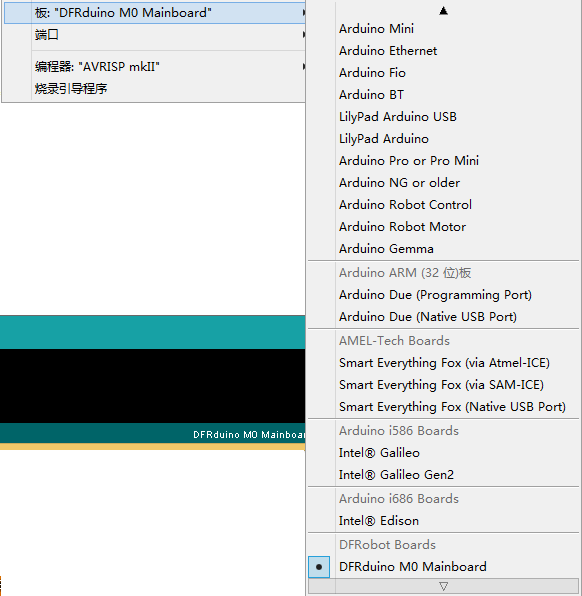
Task: Pick Arduino Pro or Pro Mini
Action: pyautogui.click(x=443, y=161)
